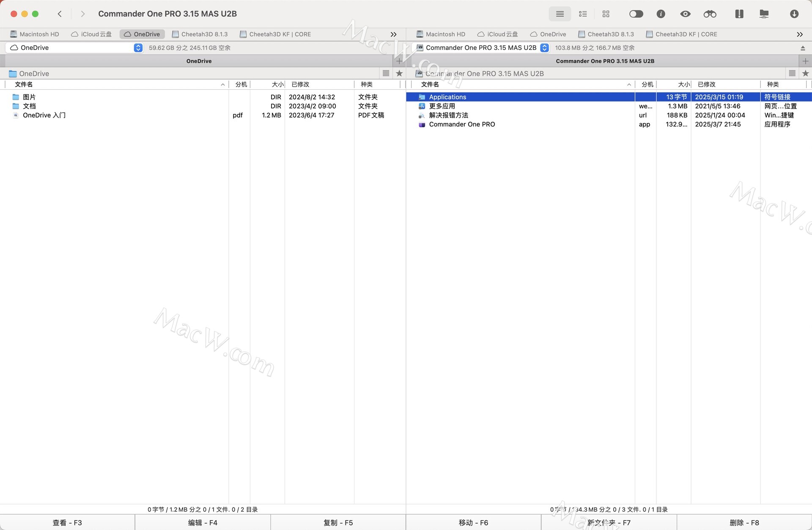Select 解决报错方法 url file

609,115
